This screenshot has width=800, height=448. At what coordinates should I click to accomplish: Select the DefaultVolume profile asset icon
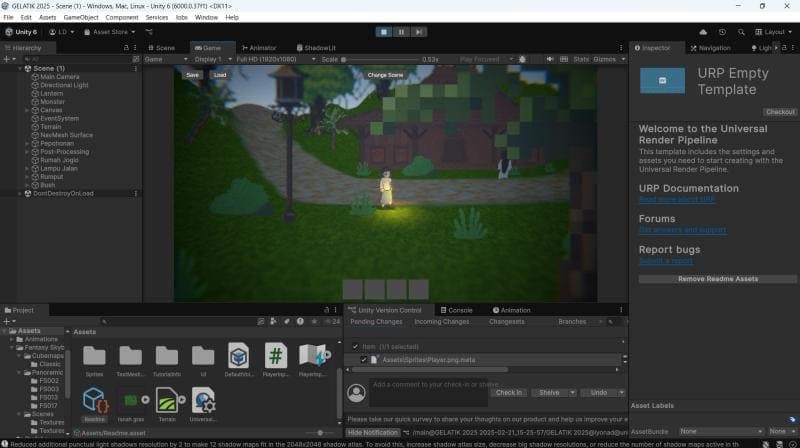(238, 356)
